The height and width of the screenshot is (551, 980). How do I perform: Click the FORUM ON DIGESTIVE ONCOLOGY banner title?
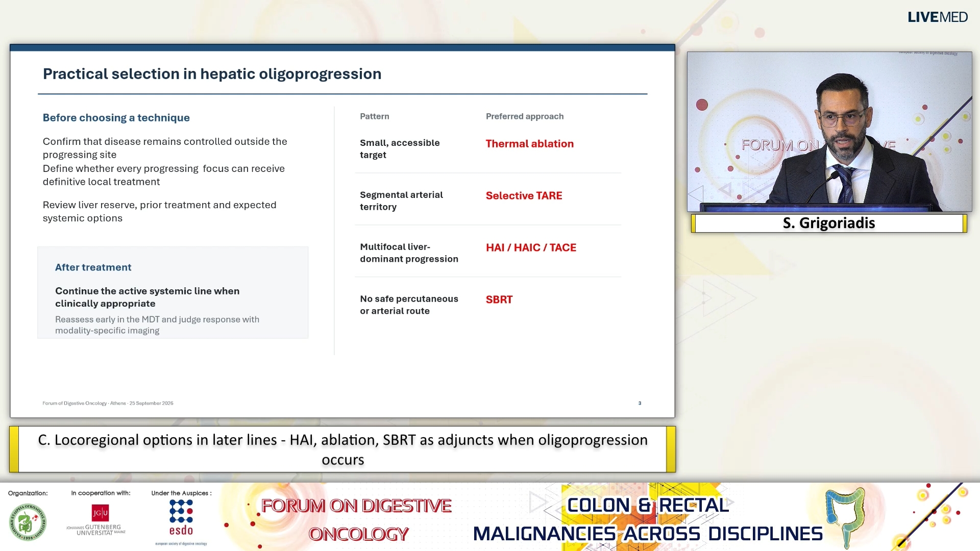[x=357, y=520]
